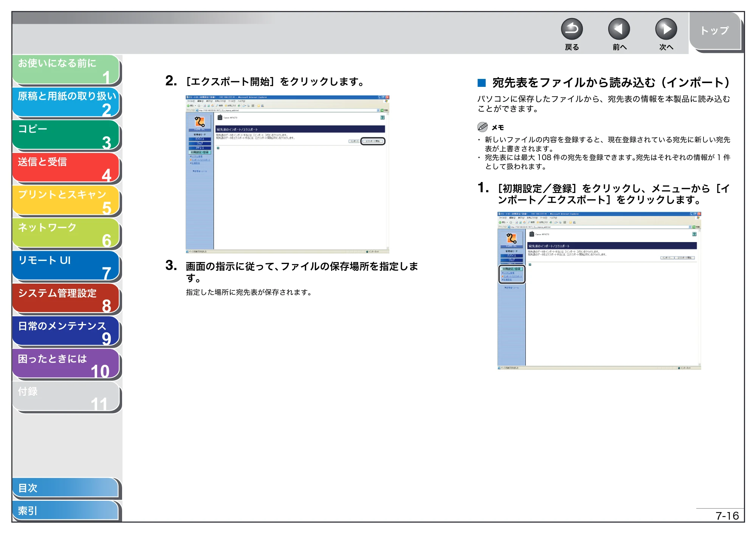The width and height of the screenshot is (756, 534).
Task: Click the import step 1 screenshot thumbnail
Action: [599, 291]
